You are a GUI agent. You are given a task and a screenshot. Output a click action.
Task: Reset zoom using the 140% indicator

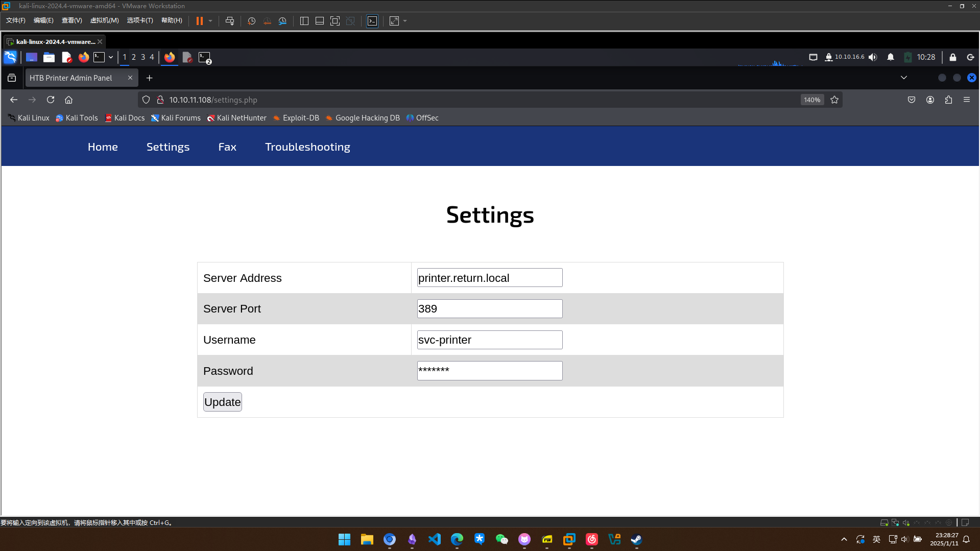click(x=811, y=100)
